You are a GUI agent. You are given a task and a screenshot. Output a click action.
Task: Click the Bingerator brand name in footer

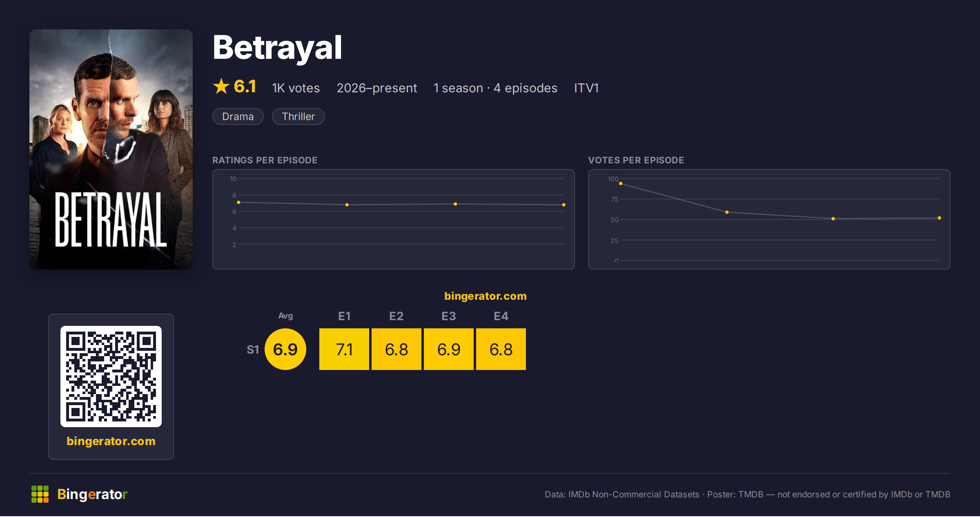(92, 495)
